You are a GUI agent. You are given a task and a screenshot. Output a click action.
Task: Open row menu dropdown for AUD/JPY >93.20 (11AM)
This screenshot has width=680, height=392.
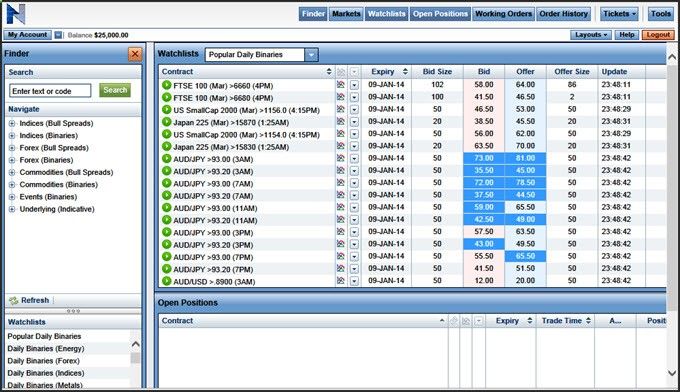pyautogui.click(x=354, y=220)
